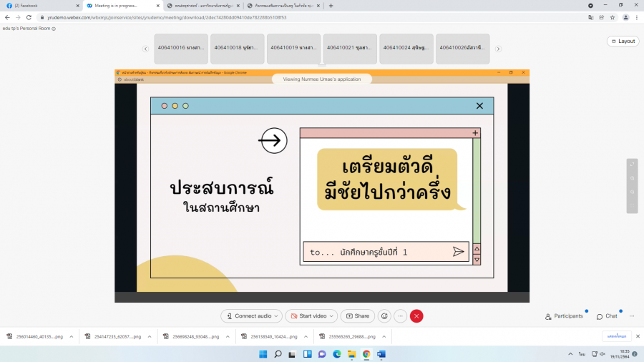Expand options for first downloaded png file
Screen dimensions: 644x362
(72, 336)
